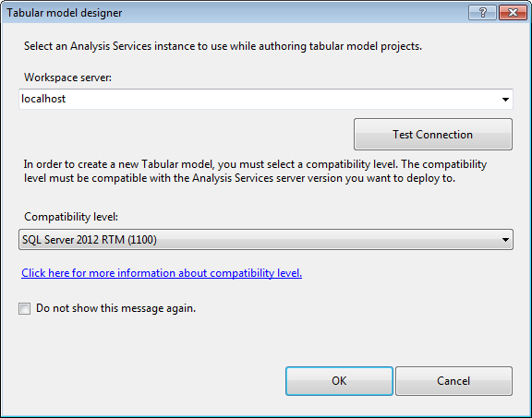Expand the Compatibility level dropdown arrow
The height and width of the screenshot is (418, 532).
[x=505, y=240]
